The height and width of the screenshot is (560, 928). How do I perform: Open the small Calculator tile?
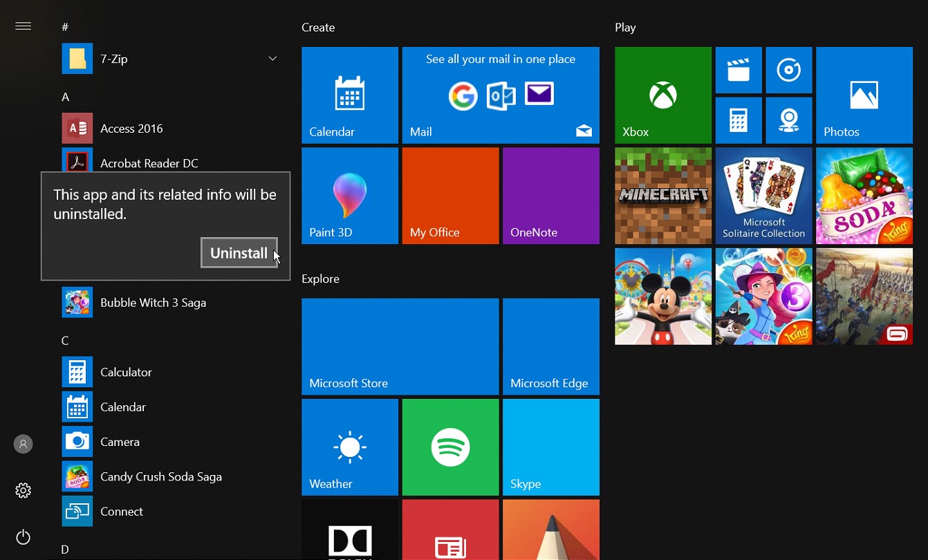(739, 120)
